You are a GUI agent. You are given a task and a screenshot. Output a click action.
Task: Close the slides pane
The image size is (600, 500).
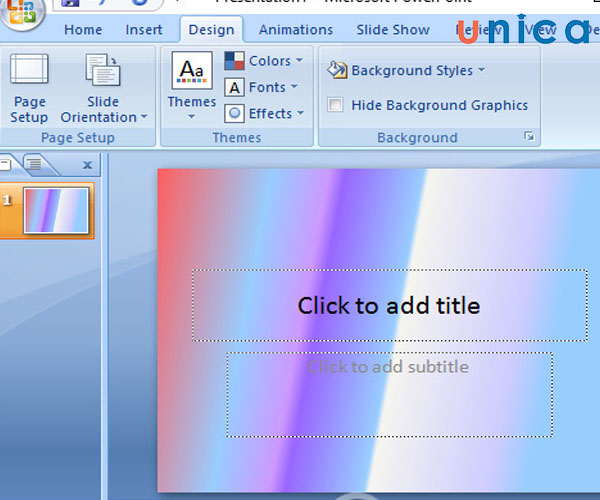[x=87, y=165]
